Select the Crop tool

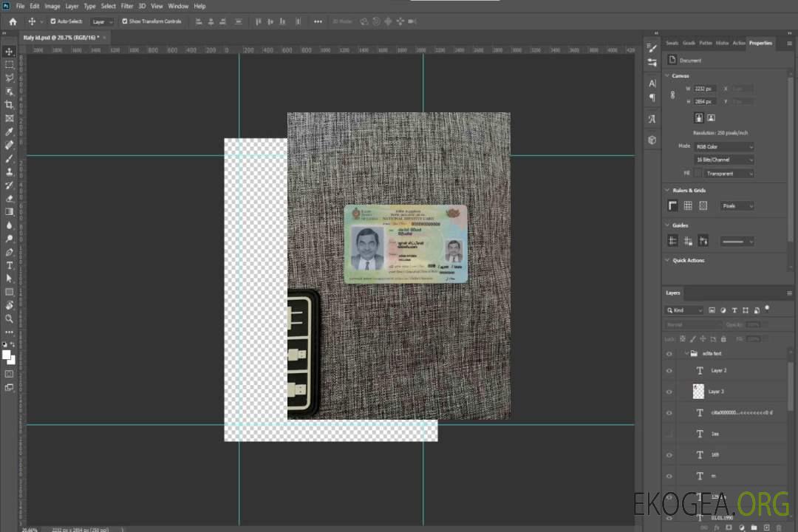pyautogui.click(x=10, y=105)
